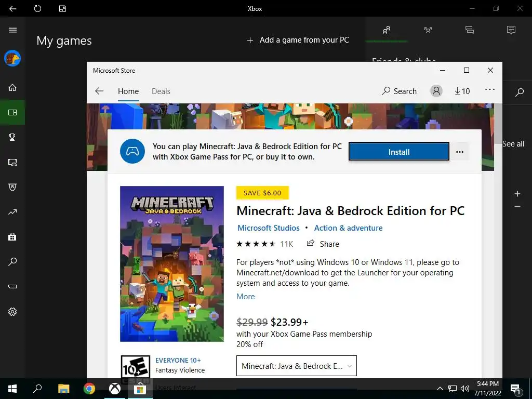Open Store See more ellipsis menu

[x=490, y=89]
